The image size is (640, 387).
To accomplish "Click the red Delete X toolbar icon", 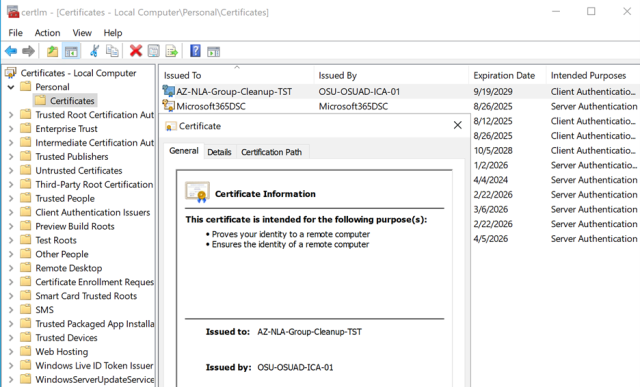I will coord(136,51).
